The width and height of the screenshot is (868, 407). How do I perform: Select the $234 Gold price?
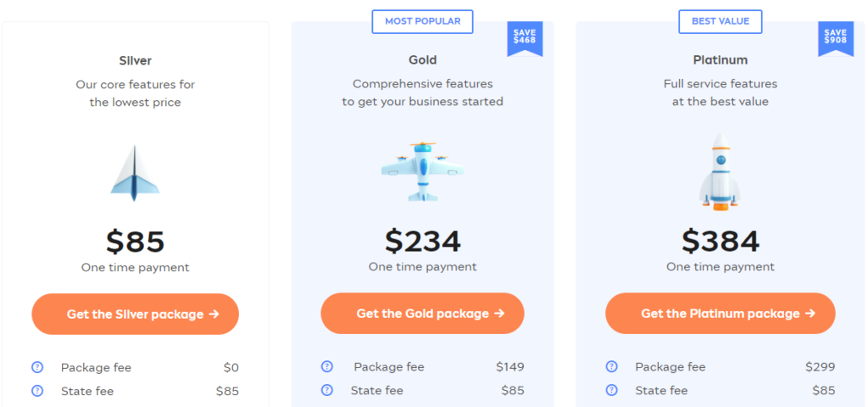[423, 241]
